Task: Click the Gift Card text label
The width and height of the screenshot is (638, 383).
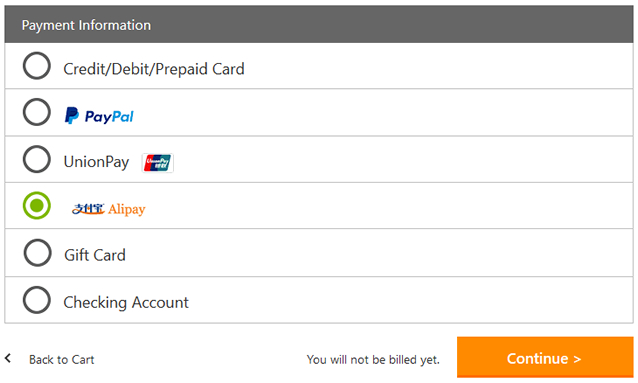Action: pos(95,255)
